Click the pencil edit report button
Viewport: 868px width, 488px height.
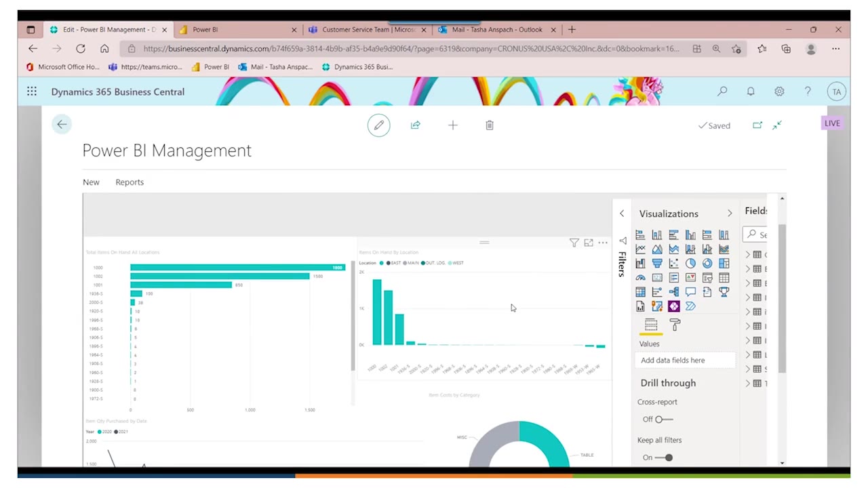tap(379, 125)
